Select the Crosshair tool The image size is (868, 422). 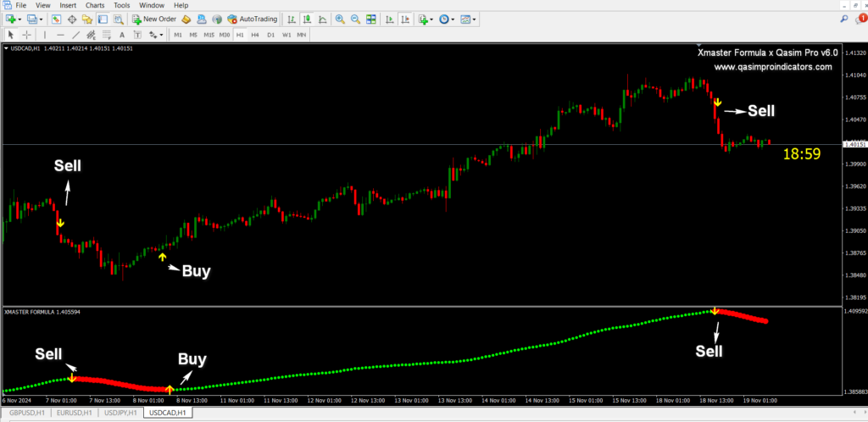26,35
